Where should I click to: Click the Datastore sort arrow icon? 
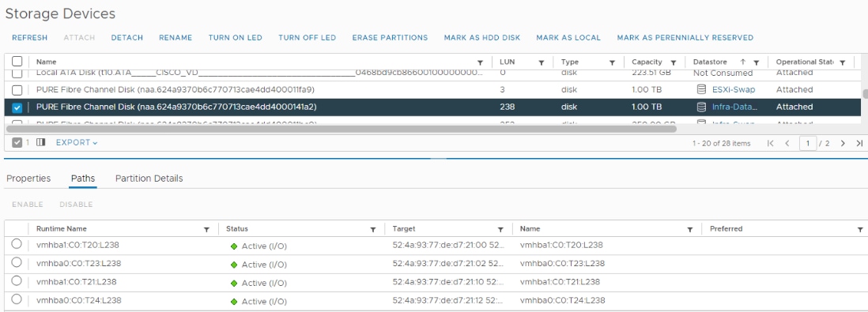click(x=743, y=62)
